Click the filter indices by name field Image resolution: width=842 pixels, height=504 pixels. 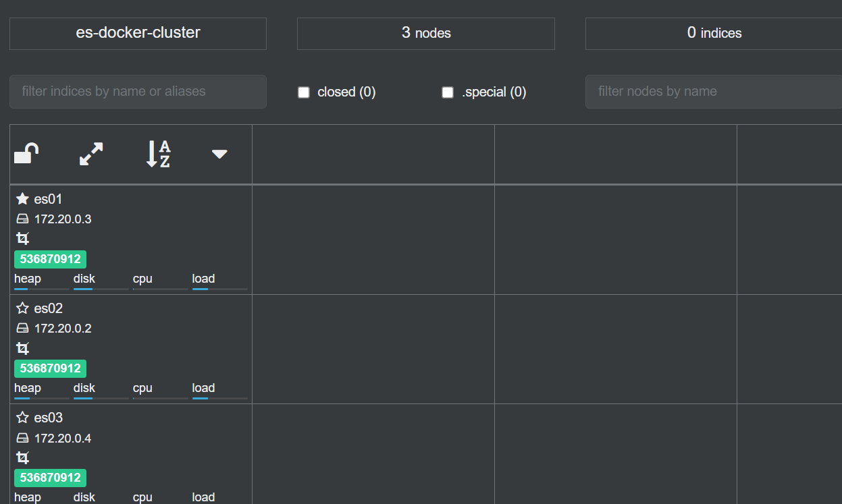coord(138,92)
